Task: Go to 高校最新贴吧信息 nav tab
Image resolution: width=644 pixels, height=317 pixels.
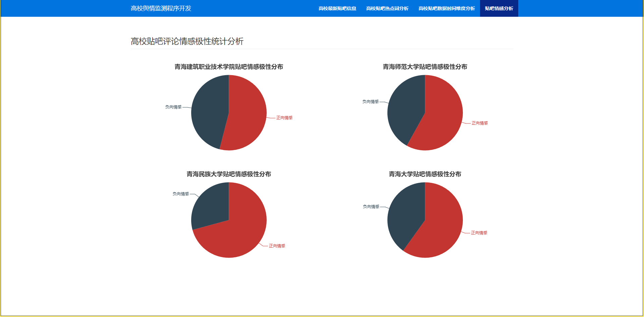Action: click(337, 8)
